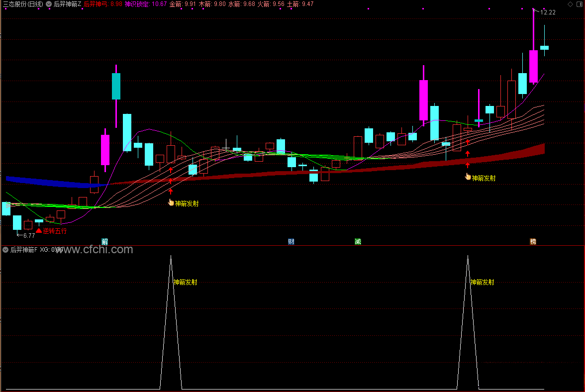
Task: Click the first 神箭发射 label in main chart
Action: coord(187,203)
